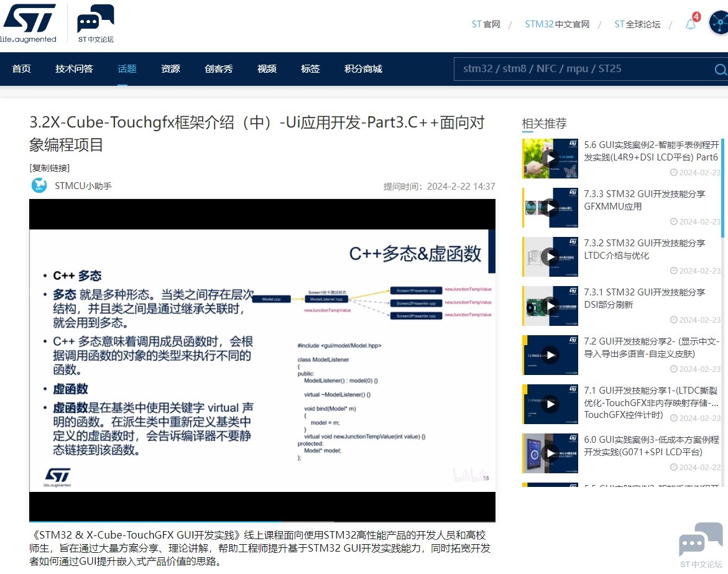Image resolution: width=728 pixels, height=574 pixels.
Task: Click the video progress bar under the player
Action: point(262,522)
